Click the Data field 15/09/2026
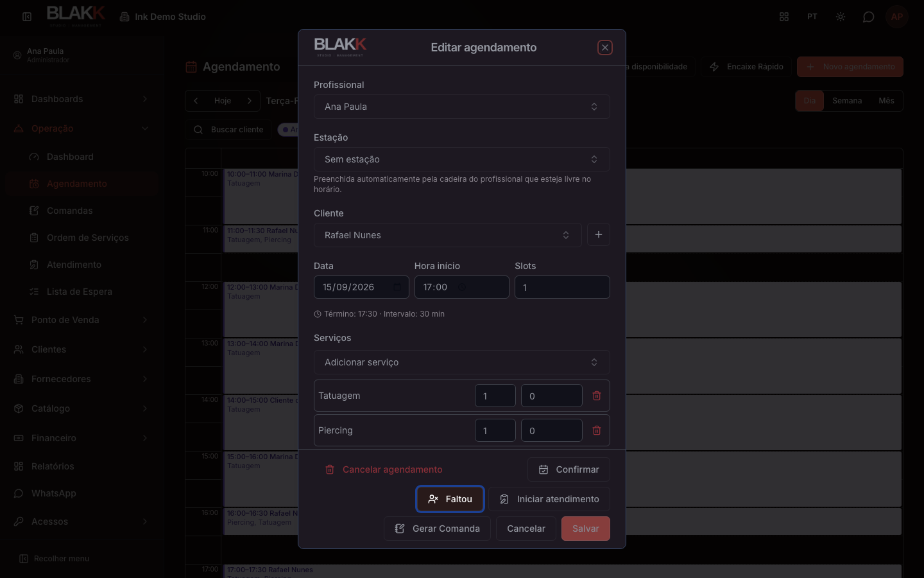Viewport: 924px width, 578px height. (x=361, y=287)
